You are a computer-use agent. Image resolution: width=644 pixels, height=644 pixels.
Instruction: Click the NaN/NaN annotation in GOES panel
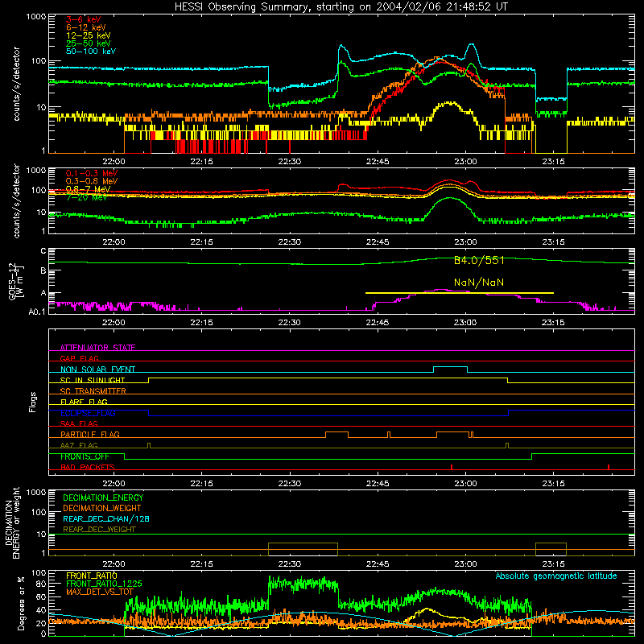coord(479,283)
